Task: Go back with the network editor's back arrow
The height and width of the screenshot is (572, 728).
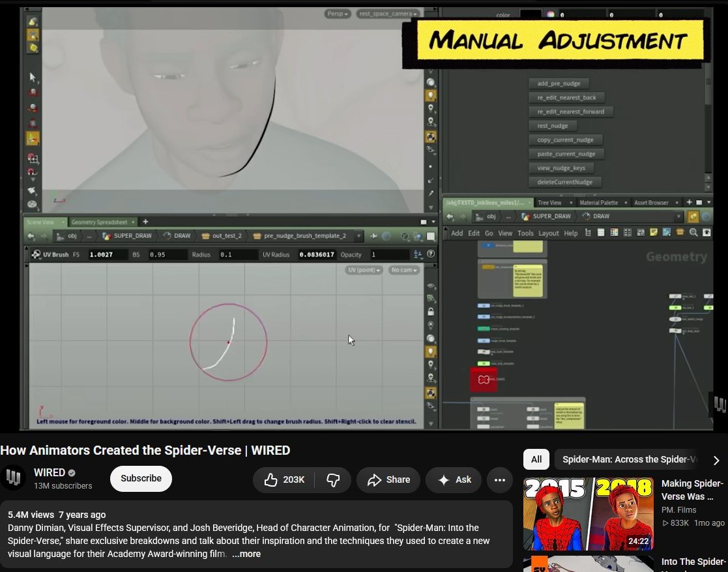Action: click(x=450, y=216)
